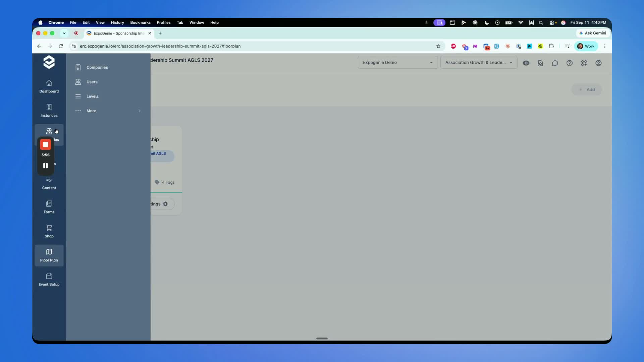
Task: Open the Event Setup section
Action: (x=49, y=280)
